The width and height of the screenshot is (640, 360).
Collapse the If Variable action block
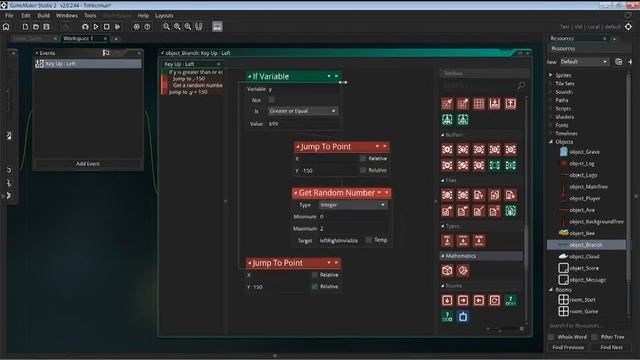[249, 76]
